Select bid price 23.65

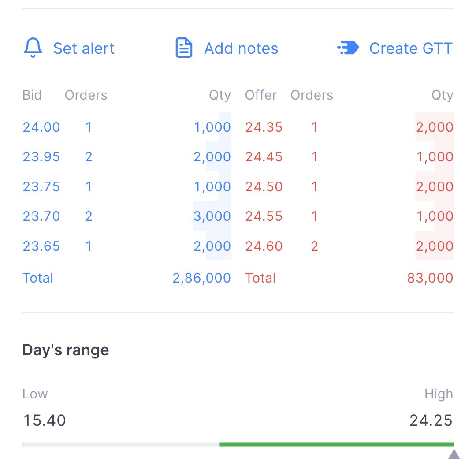pyautogui.click(x=41, y=246)
